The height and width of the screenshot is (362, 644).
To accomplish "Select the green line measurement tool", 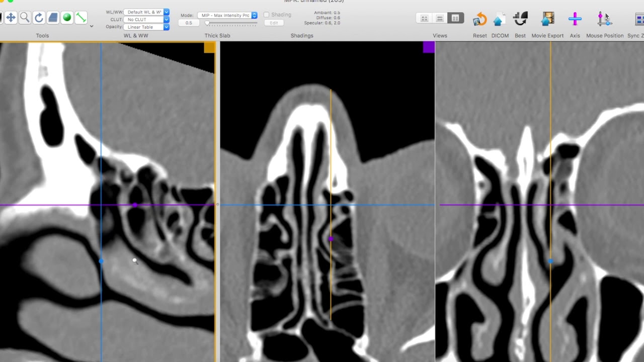I will tap(81, 18).
